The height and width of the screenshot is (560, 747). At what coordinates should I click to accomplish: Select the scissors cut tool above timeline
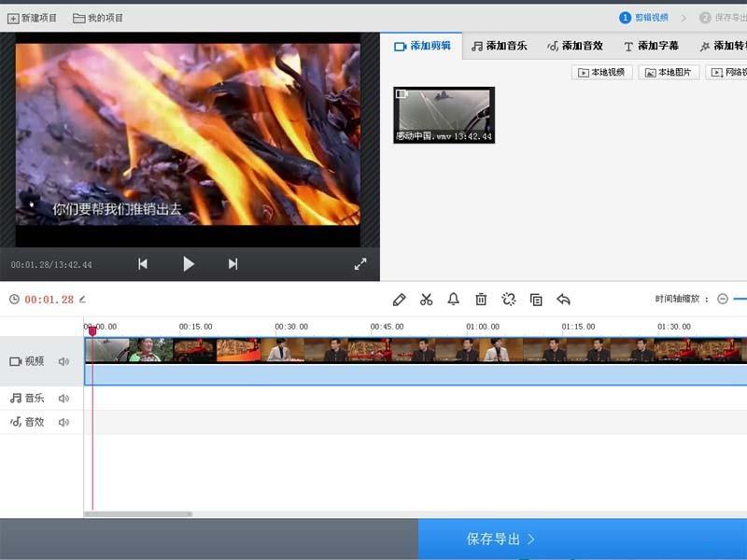(x=427, y=300)
